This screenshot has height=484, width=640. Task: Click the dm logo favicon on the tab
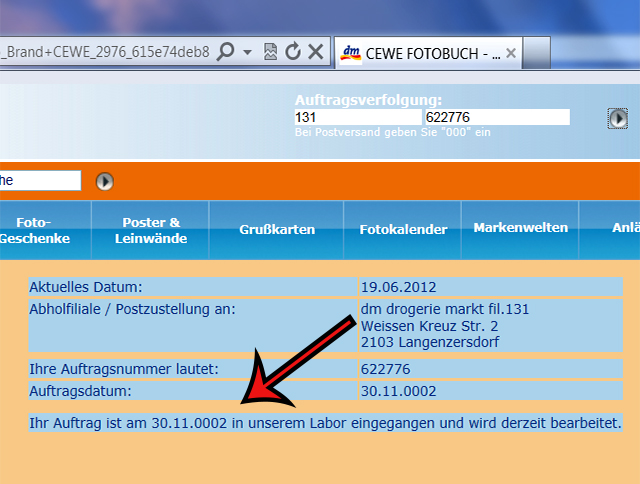click(x=351, y=53)
